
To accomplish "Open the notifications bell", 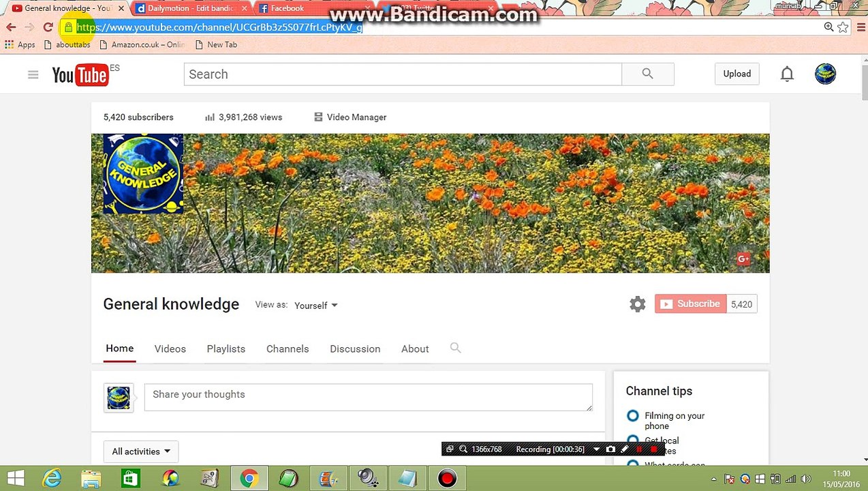I will [x=787, y=74].
